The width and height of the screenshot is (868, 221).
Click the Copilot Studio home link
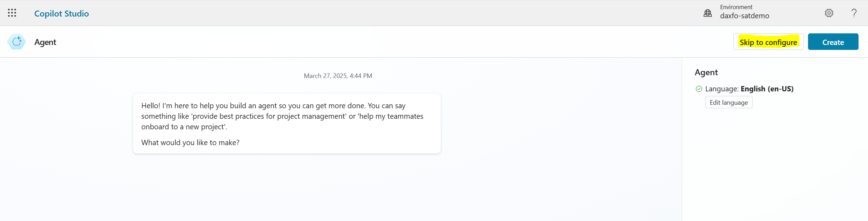click(x=61, y=13)
